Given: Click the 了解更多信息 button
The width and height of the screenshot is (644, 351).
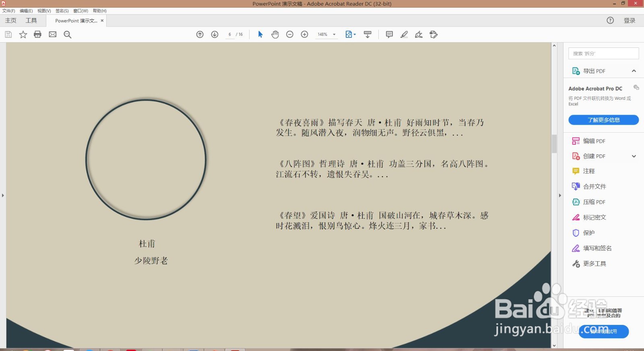Looking at the screenshot, I should pyautogui.click(x=603, y=120).
